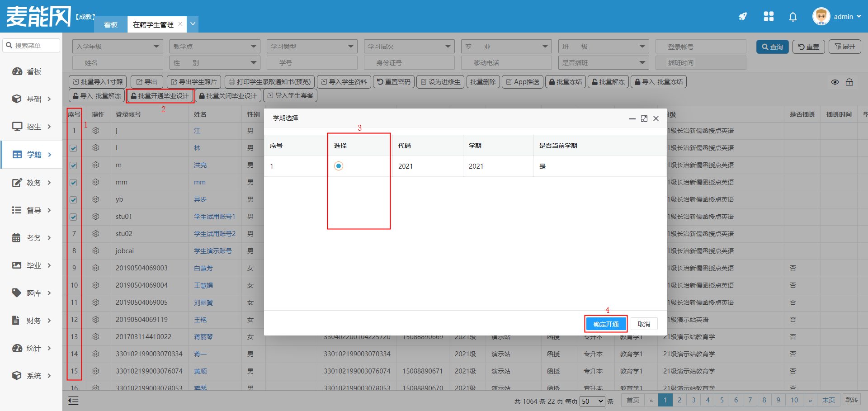Screen dimensions: 868x411
Task: Switch to the 看板 tab
Action: coord(111,24)
